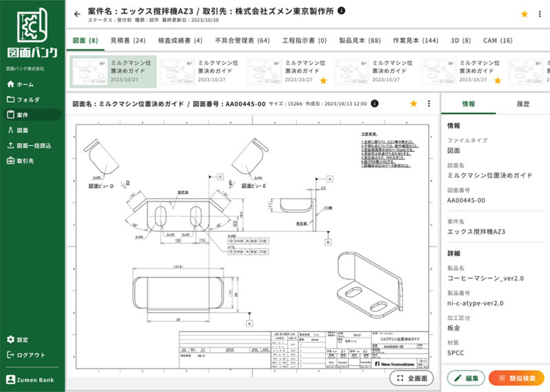Click 製品番号 value ni-c-atype-ver2.0
This screenshot has height=392, width=550.
475,303
